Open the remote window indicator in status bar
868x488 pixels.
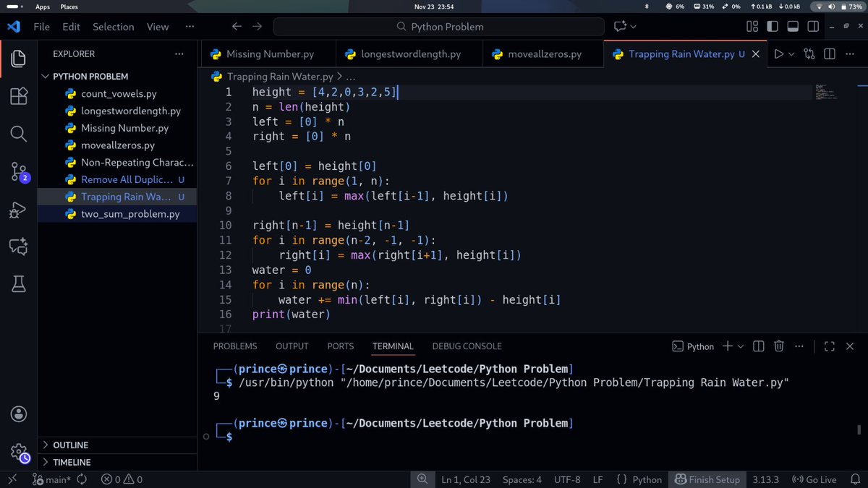point(12,479)
